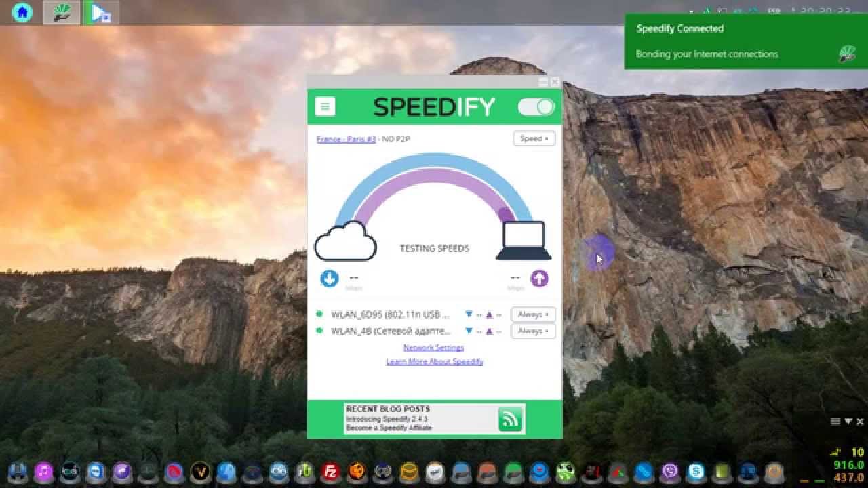Image resolution: width=868 pixels, height=488 pixels.
Task: Minimize the Speedify window
Action: tap(543, 82)
